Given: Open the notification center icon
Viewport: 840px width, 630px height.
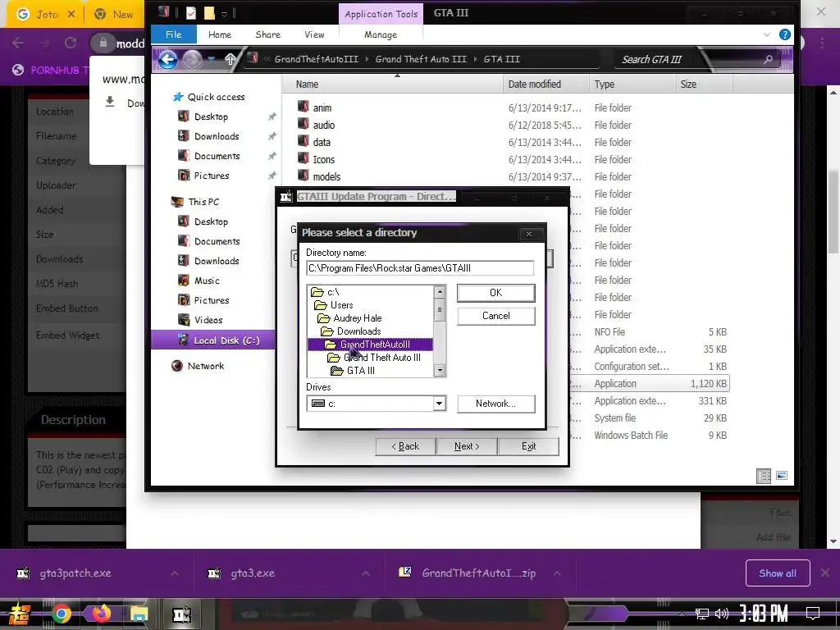Looking at the screenshot, I should (x=813, y=614).
